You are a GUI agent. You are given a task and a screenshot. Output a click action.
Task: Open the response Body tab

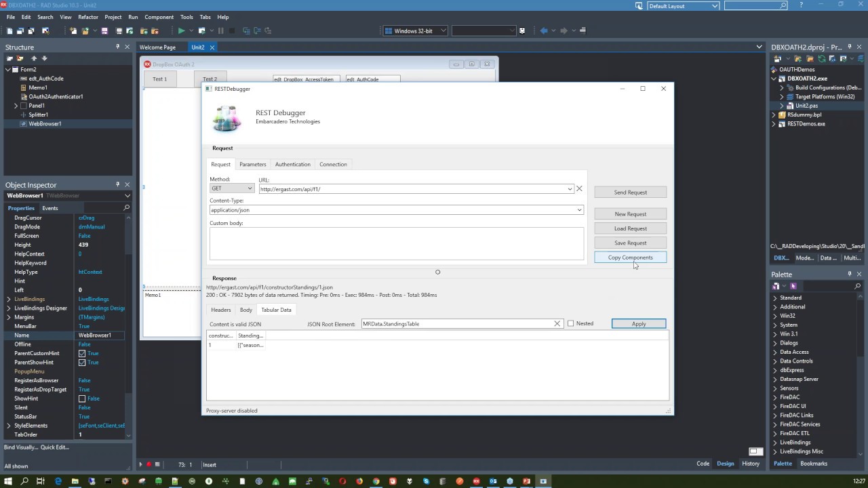pyautogui.click(x=246, y=310)
